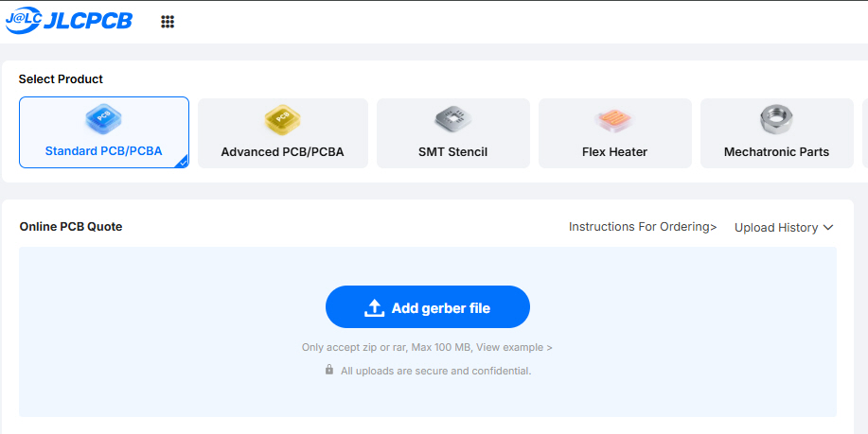Open Instructions For Ordering
Image resolution: width=868 pixels, height=434 pixels.
(643, 227)
